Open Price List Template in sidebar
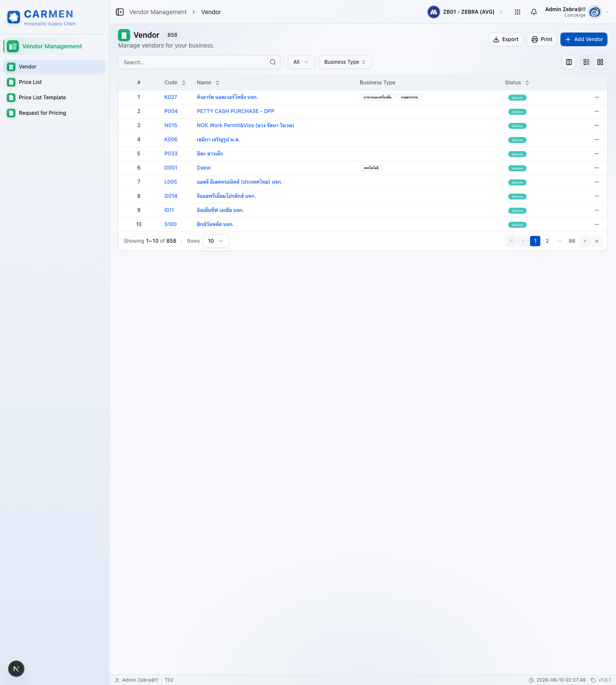 [x=54, y=98]
